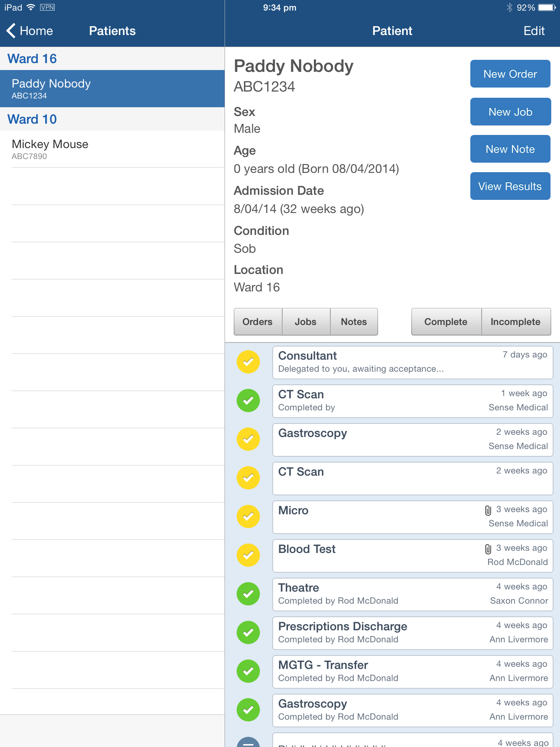
Task: Open the Theatre job card
Action: [x=413, y=595]
